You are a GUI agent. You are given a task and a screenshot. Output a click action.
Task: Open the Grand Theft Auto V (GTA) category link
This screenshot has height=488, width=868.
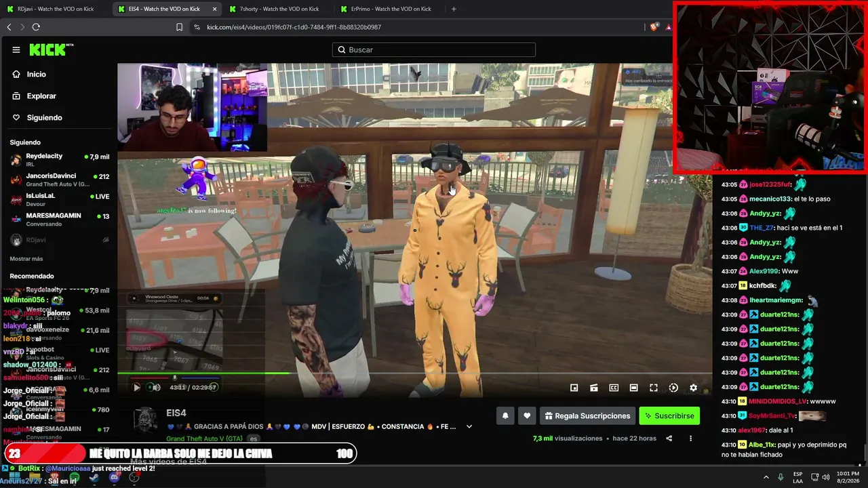click(x=205, y=439)
